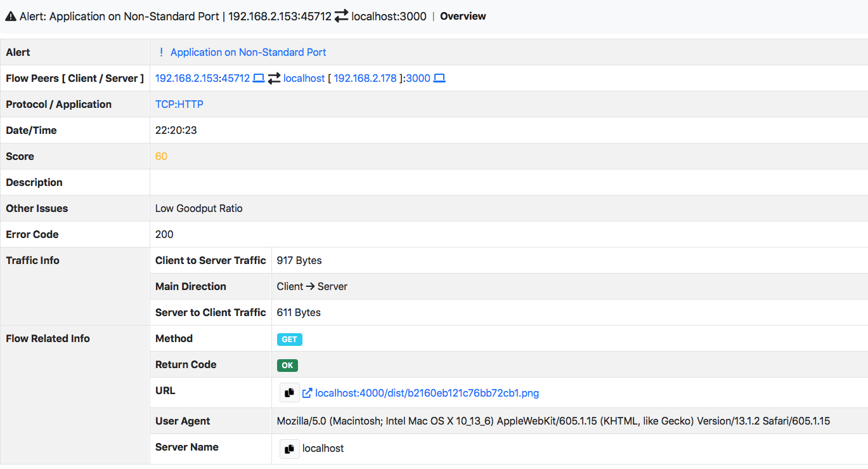Image resolution: width=868 pixels, height=469 pixels.
Task: Click the GET method badge
Action: [289, 339]
